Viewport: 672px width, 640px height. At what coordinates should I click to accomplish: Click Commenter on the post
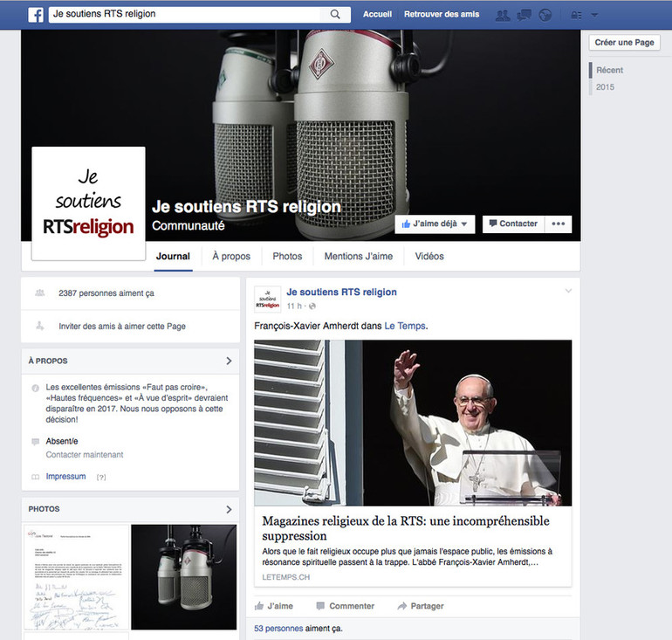point(346,606)
